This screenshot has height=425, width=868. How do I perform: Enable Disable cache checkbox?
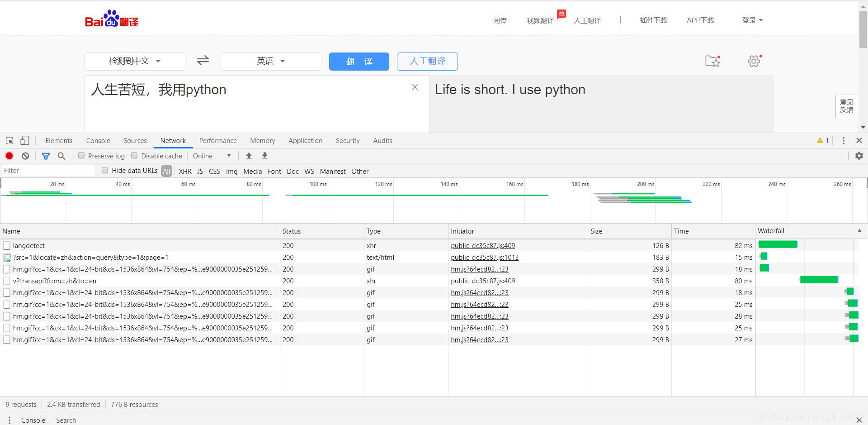click(134, 155)
